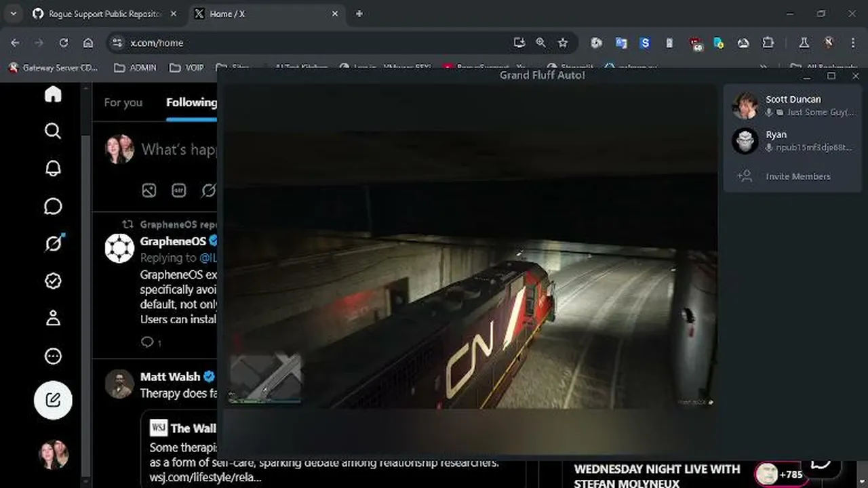
Task: Click the What's happening compose field
Action: pos(179,149)
